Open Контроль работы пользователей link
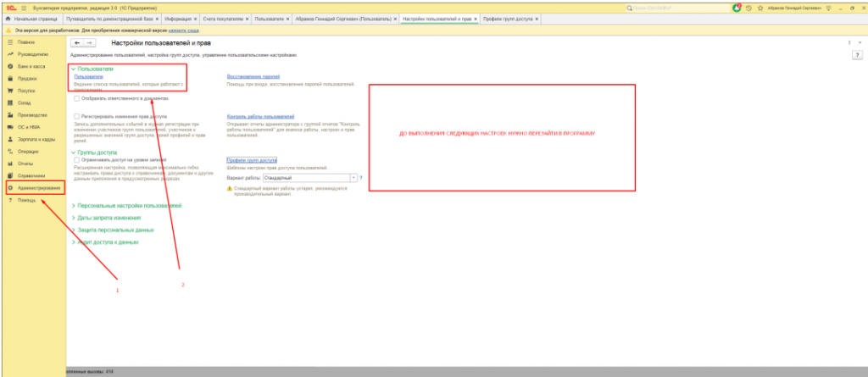Viewport: 868px width, 377px height. pos(261,117)
